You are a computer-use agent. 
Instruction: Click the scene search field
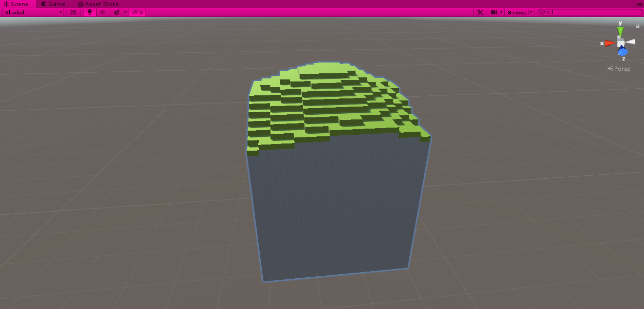coord(589,12)
